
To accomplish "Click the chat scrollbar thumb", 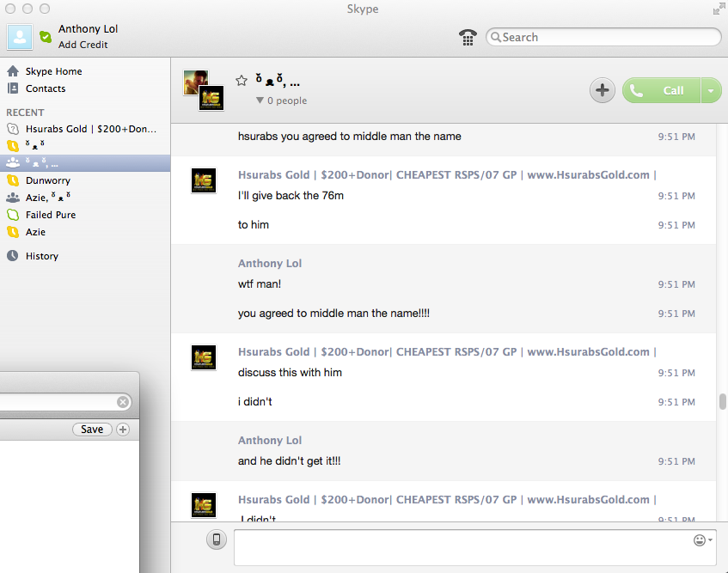I will [x=723, y=402].
